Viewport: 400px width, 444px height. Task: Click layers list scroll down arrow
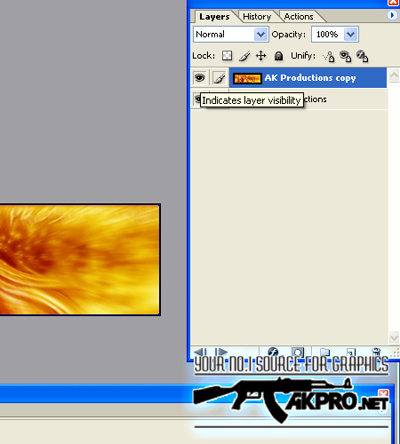pos(394,337)
